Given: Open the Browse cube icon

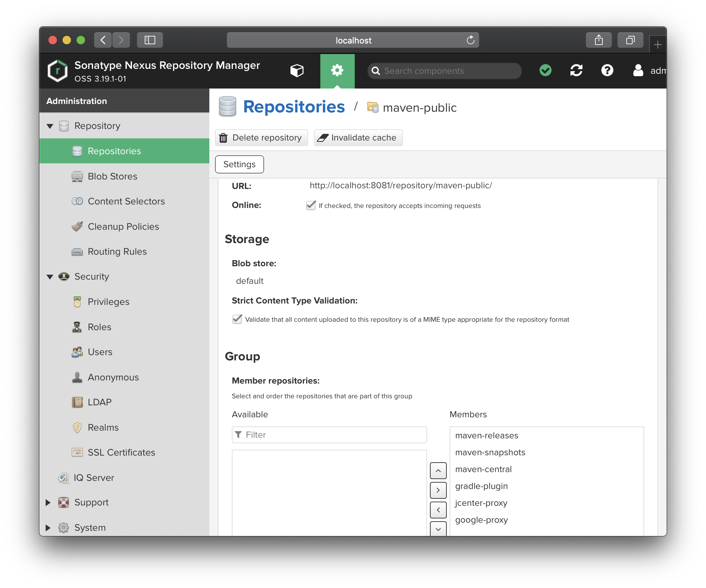Looking at the screenshot, I should pos(297,71).
